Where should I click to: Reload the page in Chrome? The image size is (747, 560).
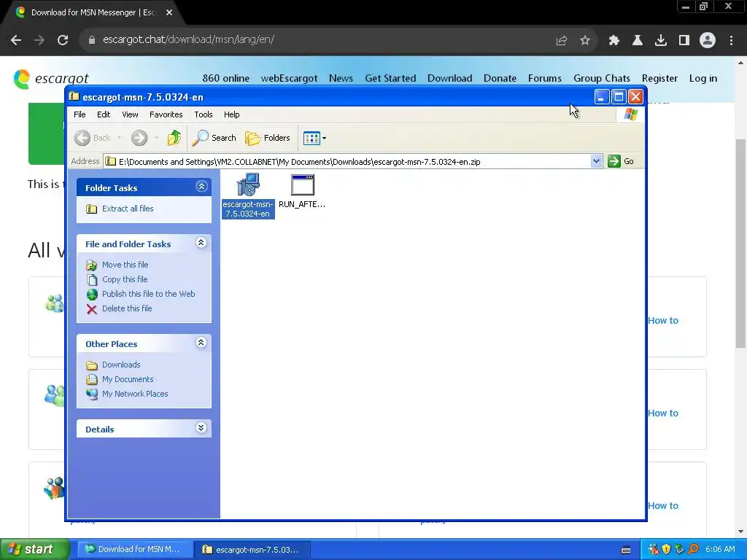(63, 40)
